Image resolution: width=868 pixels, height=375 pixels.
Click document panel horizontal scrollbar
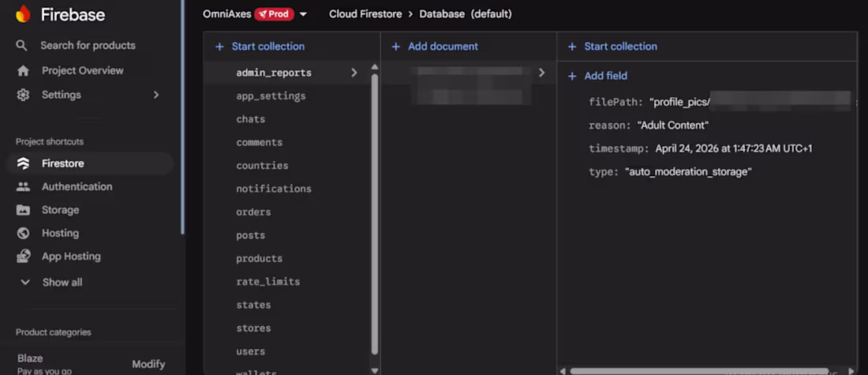tap(699, 371)
